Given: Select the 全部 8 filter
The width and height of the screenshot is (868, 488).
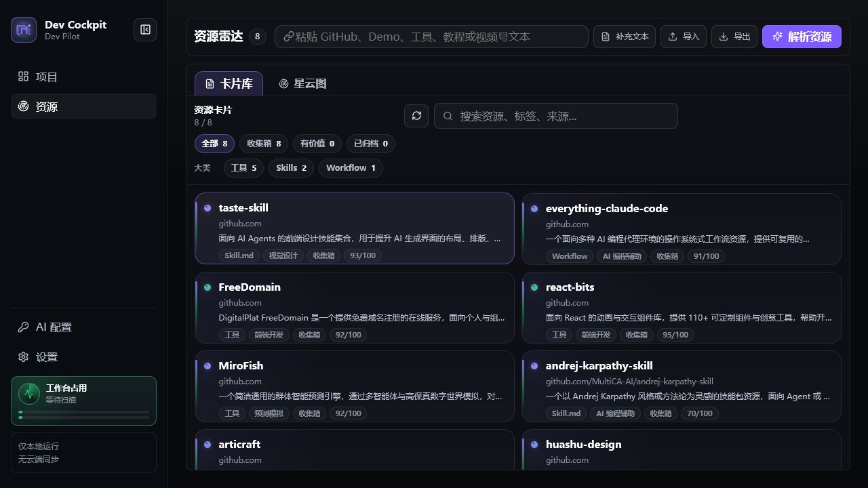Looking at the screenshot, I should [x=214, y=144].
